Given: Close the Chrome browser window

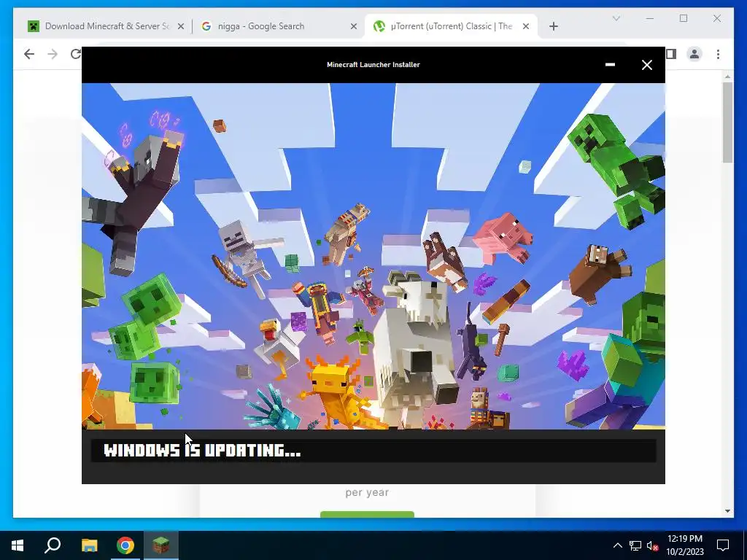Looking at the screenshot, I should click(717, 18).
